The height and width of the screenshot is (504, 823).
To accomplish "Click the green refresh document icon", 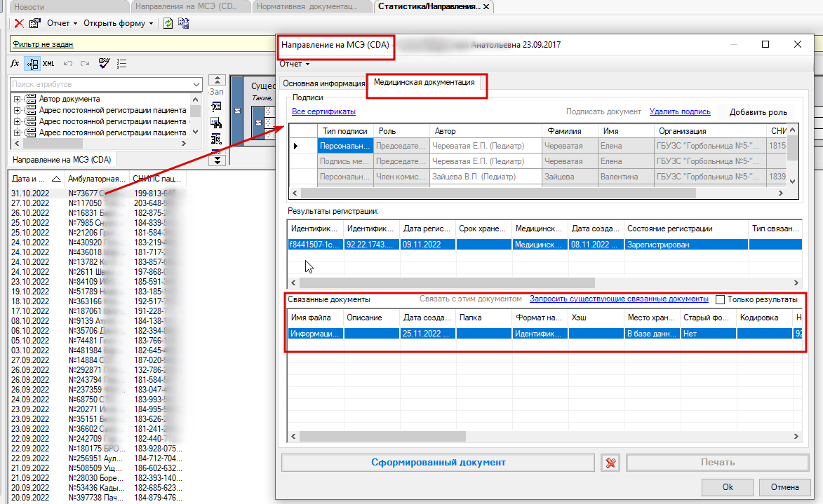I will (168, 23).
